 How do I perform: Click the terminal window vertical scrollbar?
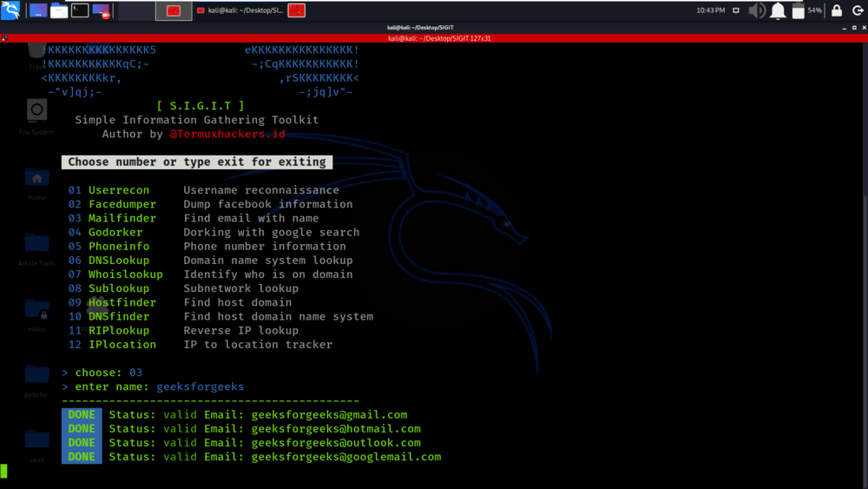point(865,265)
